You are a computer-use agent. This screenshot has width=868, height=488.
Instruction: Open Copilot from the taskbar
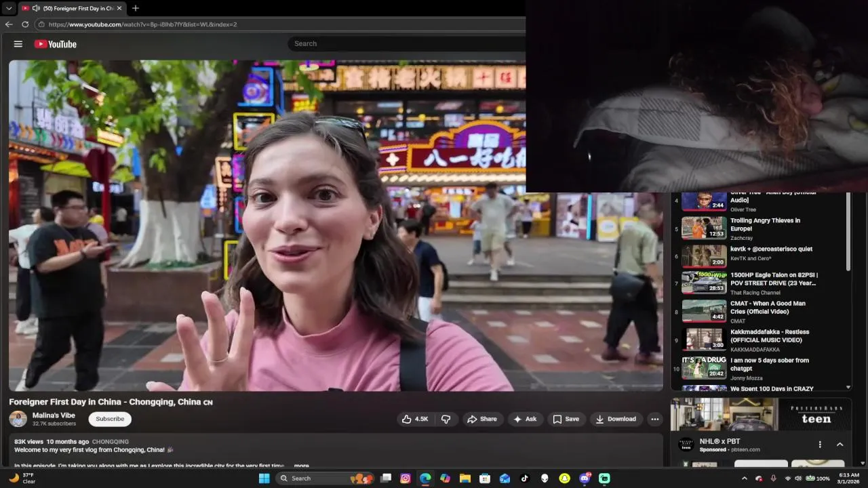(x=445, y=478)
